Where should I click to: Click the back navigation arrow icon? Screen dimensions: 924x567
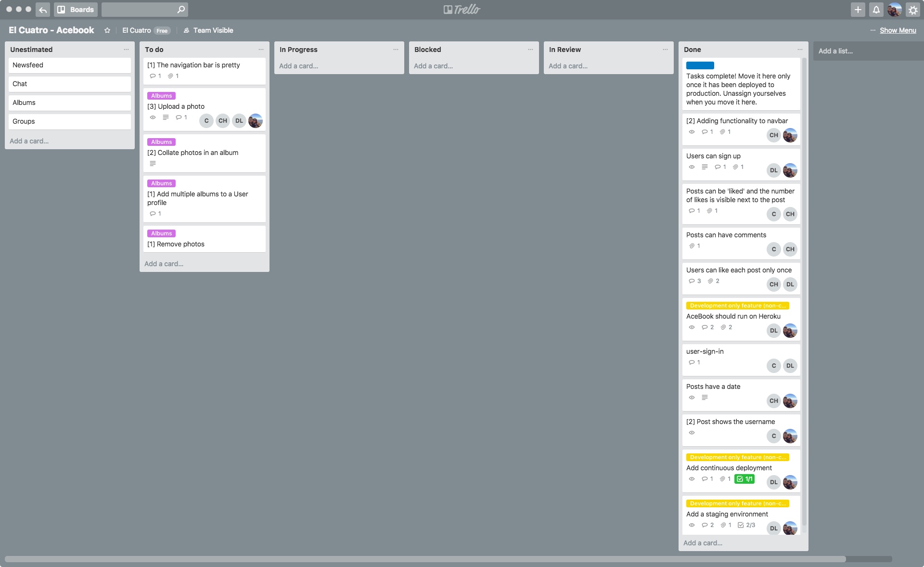(x=42, y=9)
